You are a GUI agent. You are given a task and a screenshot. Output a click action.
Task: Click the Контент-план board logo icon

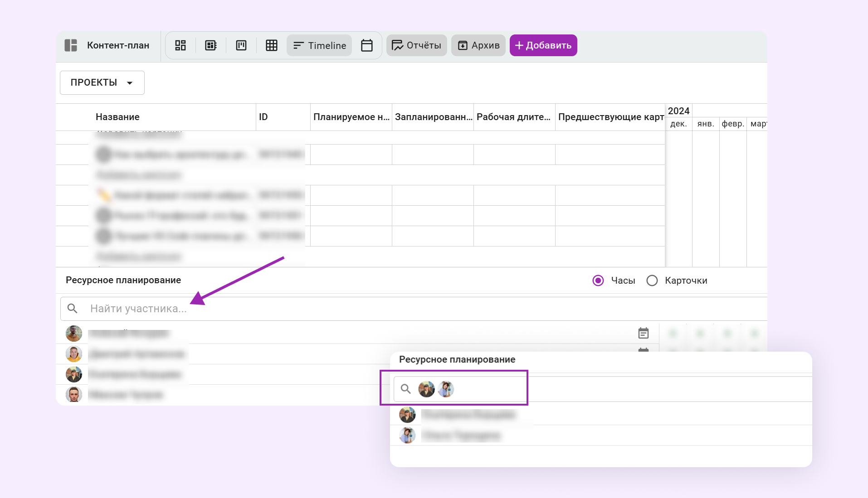tap(71, 45)
